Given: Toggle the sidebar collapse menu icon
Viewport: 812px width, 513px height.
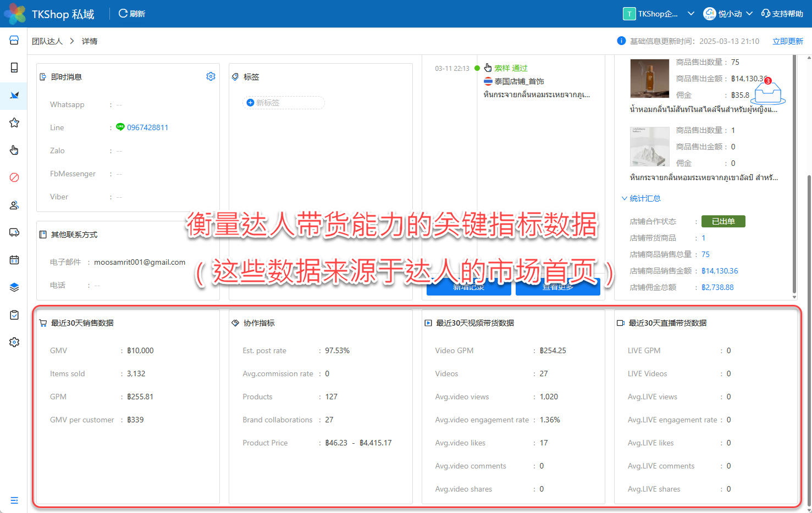Looking at the screenshot, I should 14,500.
